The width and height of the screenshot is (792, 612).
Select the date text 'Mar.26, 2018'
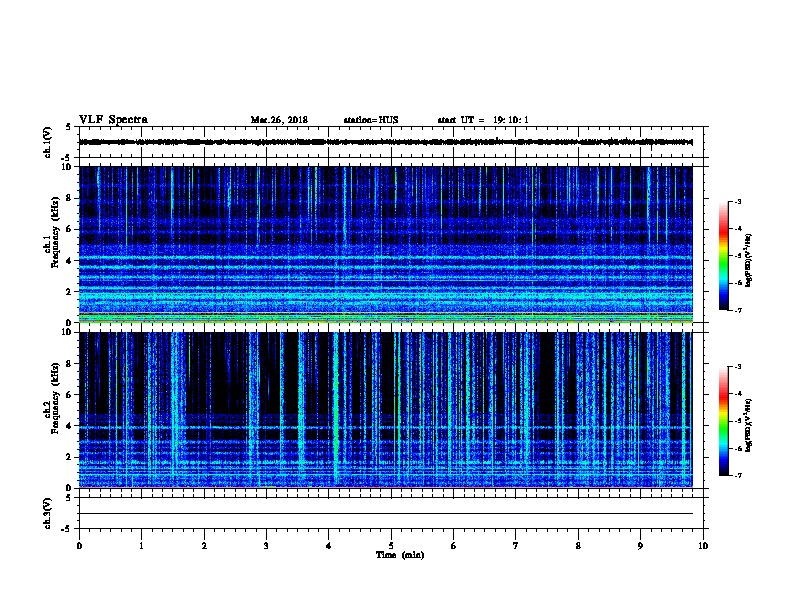click(279, 120)
